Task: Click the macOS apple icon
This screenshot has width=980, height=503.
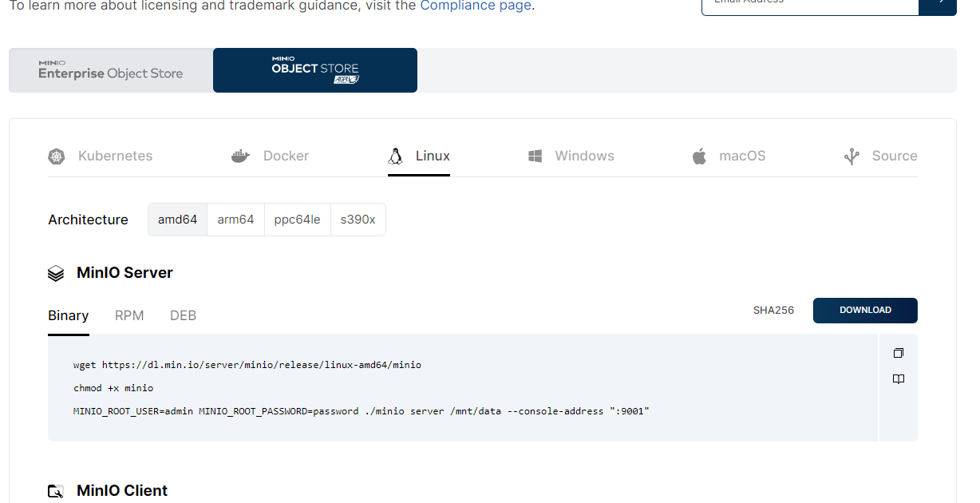Action: pyautogui.click(x=699, y=156)
